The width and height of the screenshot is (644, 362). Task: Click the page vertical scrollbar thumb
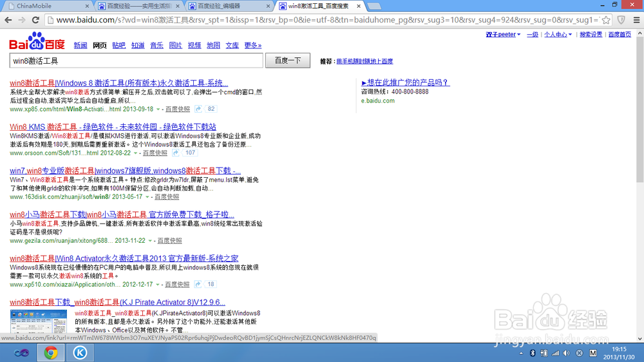click(640, 109)
